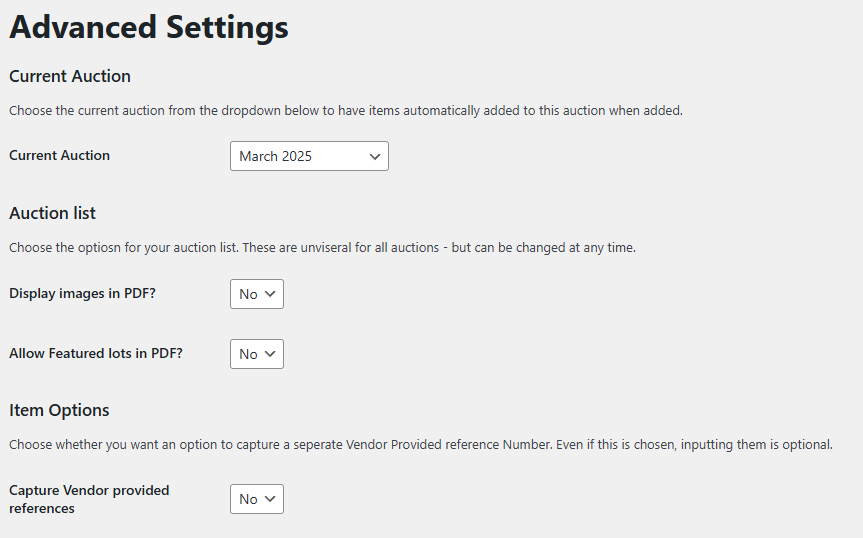Screen dimensions: 863x538
Task: Click the Advanced Settings page title
Action: coord(149,27)
